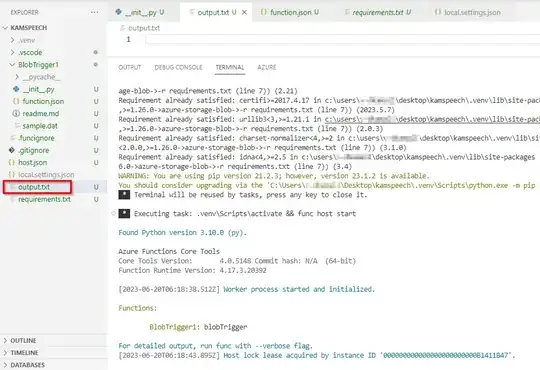Open local.settings.json in explorer
540x370 pixels.
(46, 175)
